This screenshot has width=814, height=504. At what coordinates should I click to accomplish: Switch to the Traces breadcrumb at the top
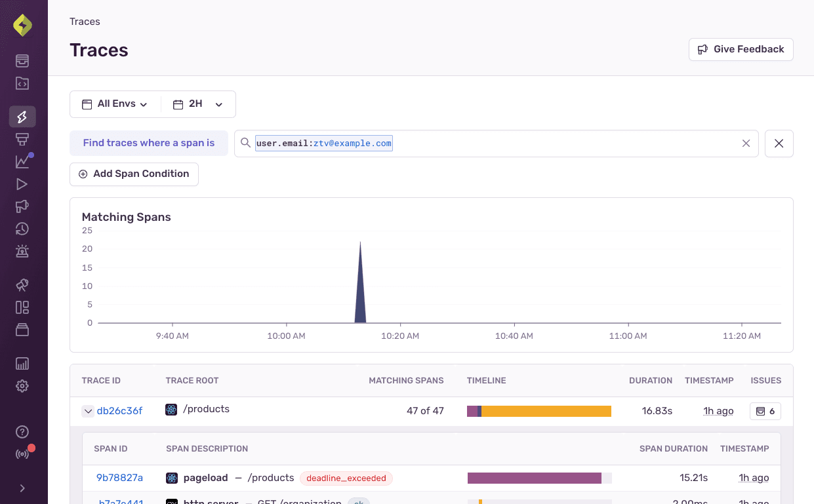pos(85,22)
